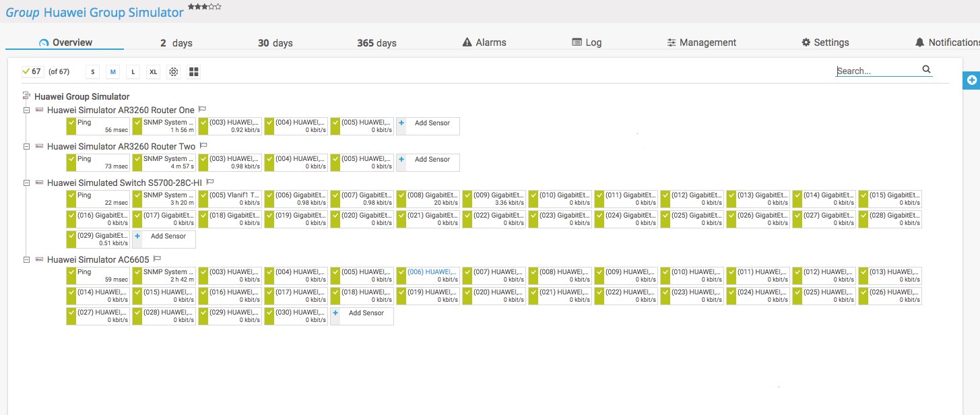Open the Settings tab

(825, 42)
